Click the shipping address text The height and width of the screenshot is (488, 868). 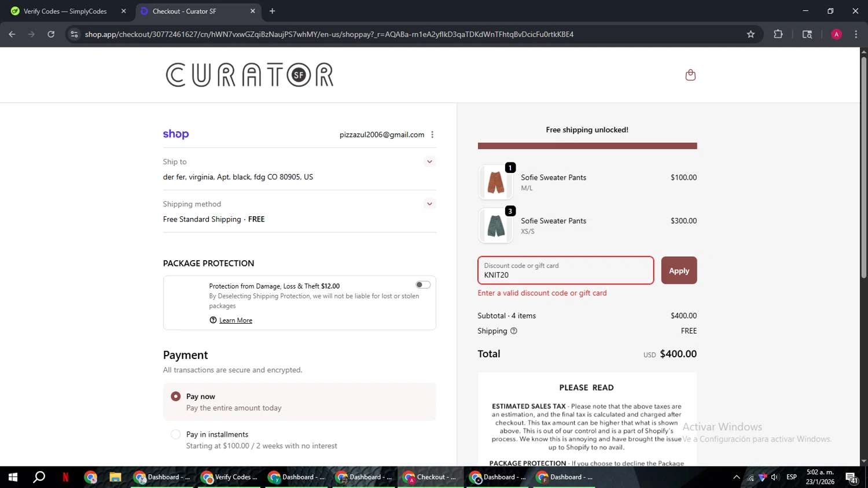[238, 177]
